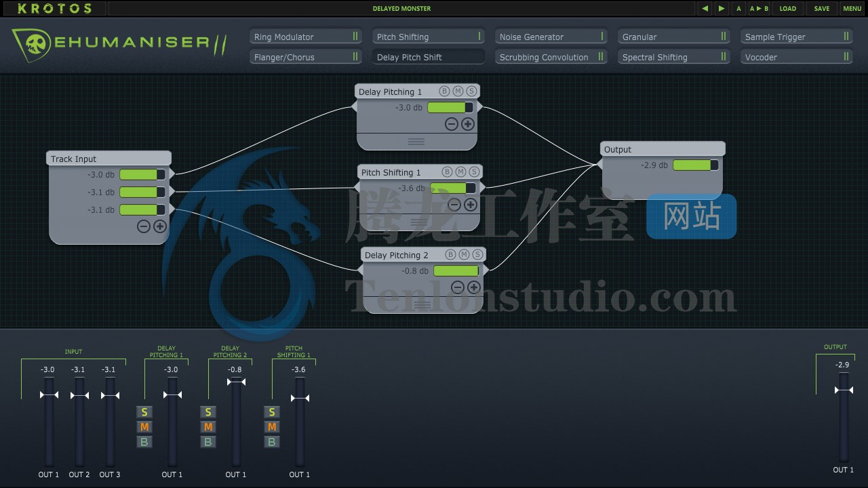Expand Delay Pitching 1 node handle
868x488 pixels.
[416, 142]
